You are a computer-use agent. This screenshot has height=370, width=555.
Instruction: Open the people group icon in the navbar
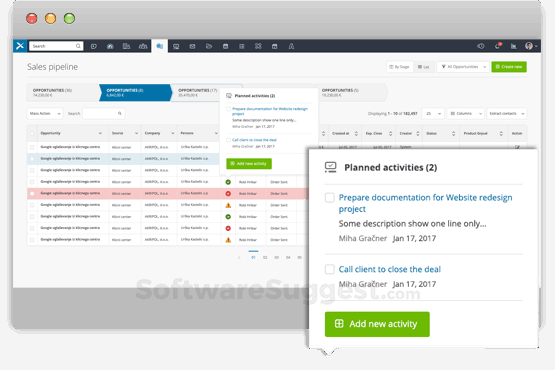coord(143,46)
